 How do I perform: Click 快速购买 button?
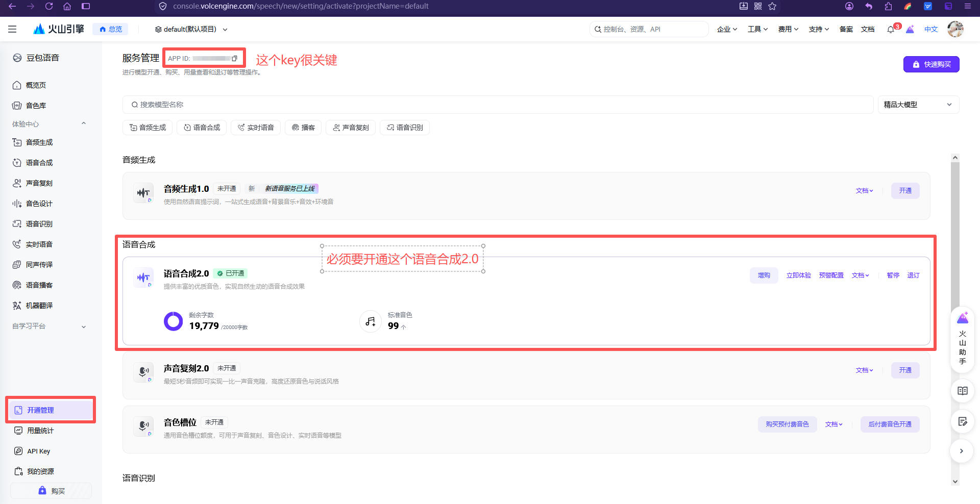click(x=931, y=64)
